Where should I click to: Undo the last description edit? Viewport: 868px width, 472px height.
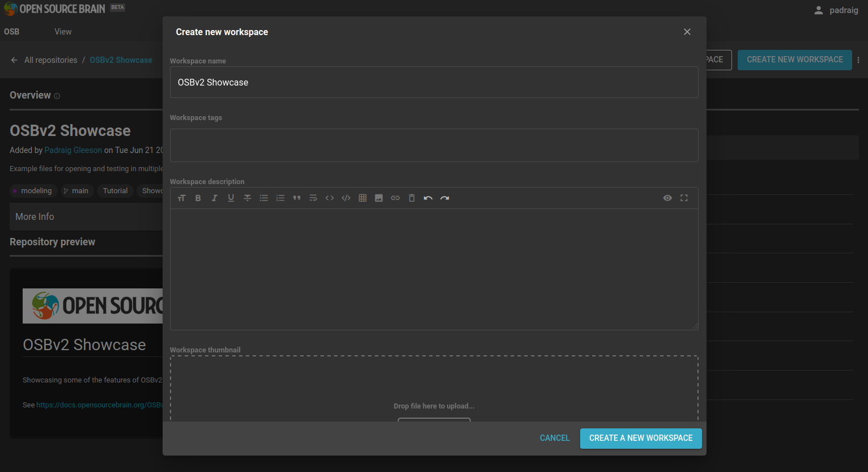428,198
